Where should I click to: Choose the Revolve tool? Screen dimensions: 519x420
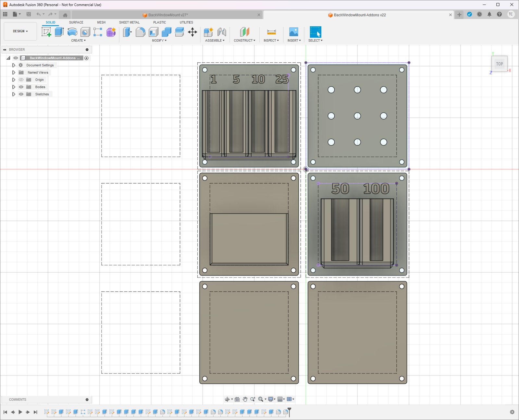tap(72, 32)
